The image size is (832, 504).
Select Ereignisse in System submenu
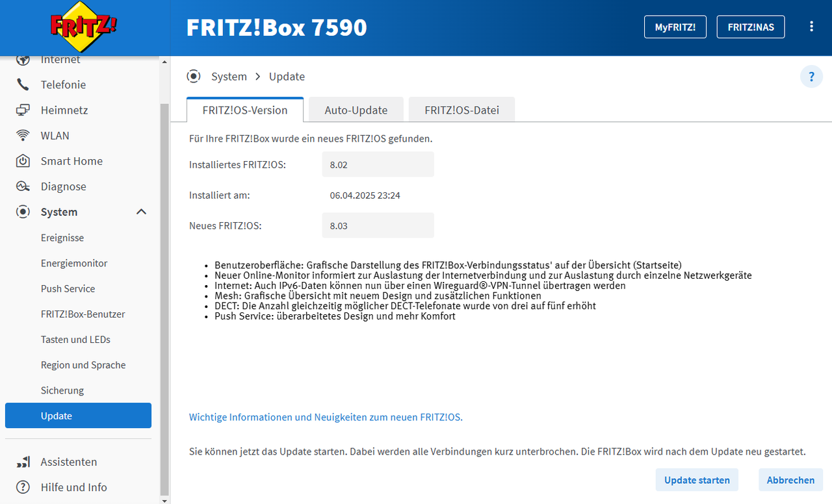pyautogui.click(x=62, y=238)
